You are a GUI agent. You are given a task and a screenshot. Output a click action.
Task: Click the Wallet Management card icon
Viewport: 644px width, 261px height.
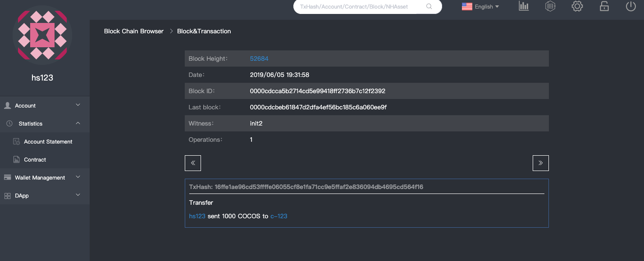click(x=8, y=177)
